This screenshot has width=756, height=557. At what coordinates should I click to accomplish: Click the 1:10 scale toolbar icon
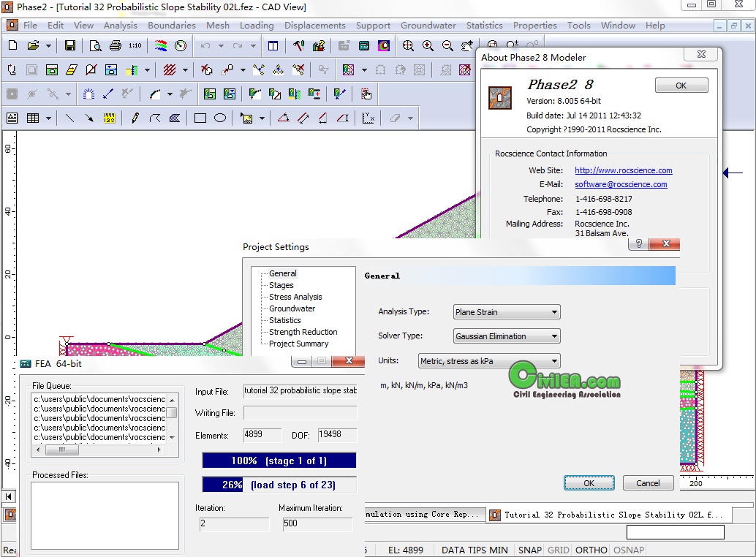[x=135, y=45]
